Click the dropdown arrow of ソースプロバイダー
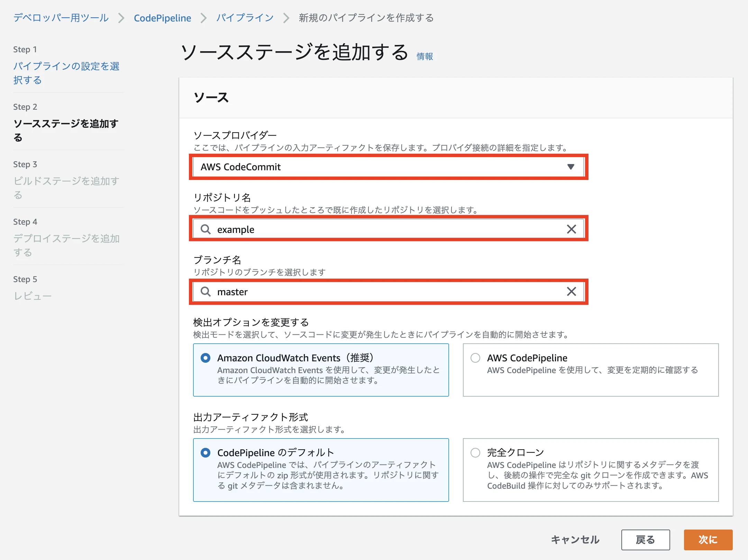The width and height of the screenshot is (748, 560). (x=571, y=167)
